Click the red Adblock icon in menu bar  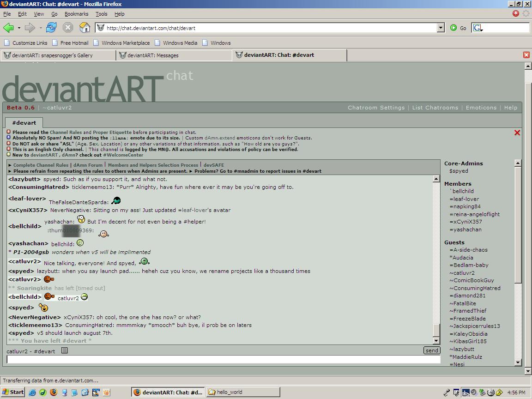point(516,13)
